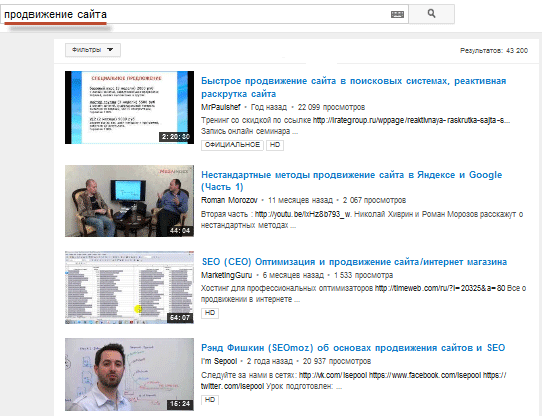Image resolution: width=542 pixels, height=416 pixels.
Task: Open the 16:24 whiteboard video thumbnail
Action: [129, 375]
